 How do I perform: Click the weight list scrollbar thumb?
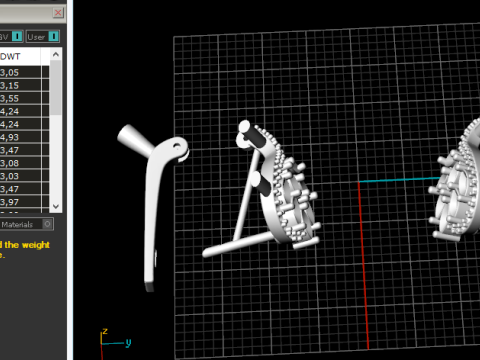[56, 88]
